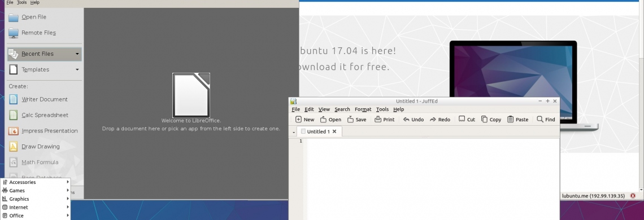Click the JuffEd window title bar icon
The image size is (644, 220).
[x=293, y=102]
